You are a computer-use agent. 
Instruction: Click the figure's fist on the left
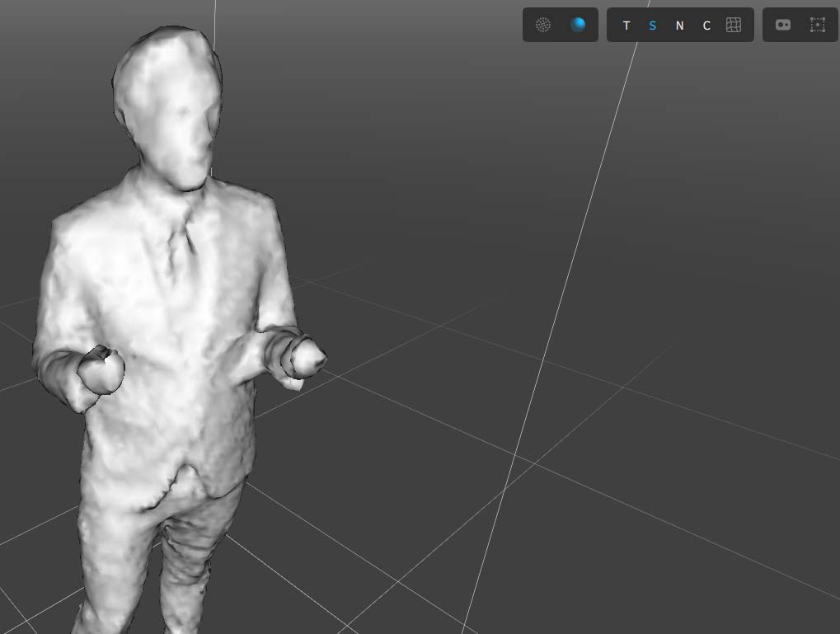point(101,373)
